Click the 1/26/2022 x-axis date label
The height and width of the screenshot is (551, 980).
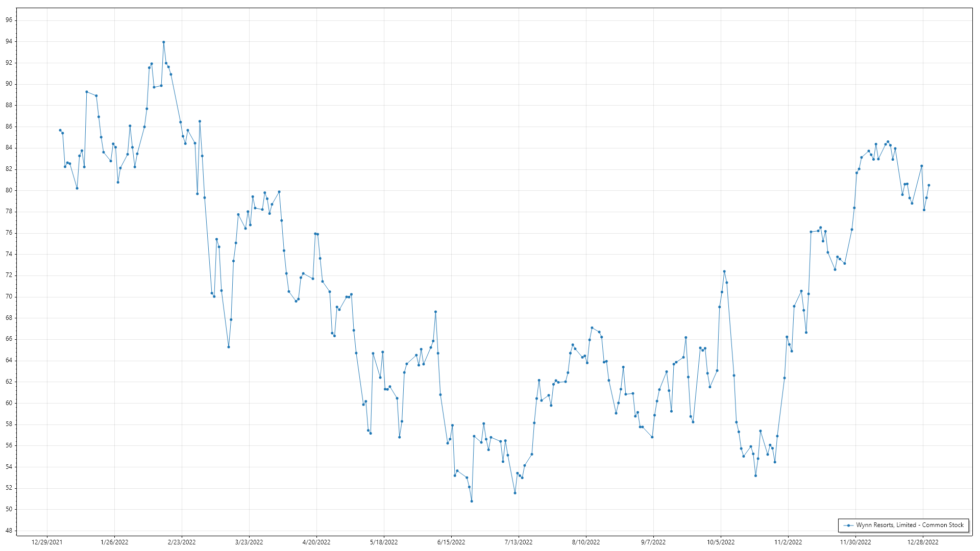click(114, 542)
